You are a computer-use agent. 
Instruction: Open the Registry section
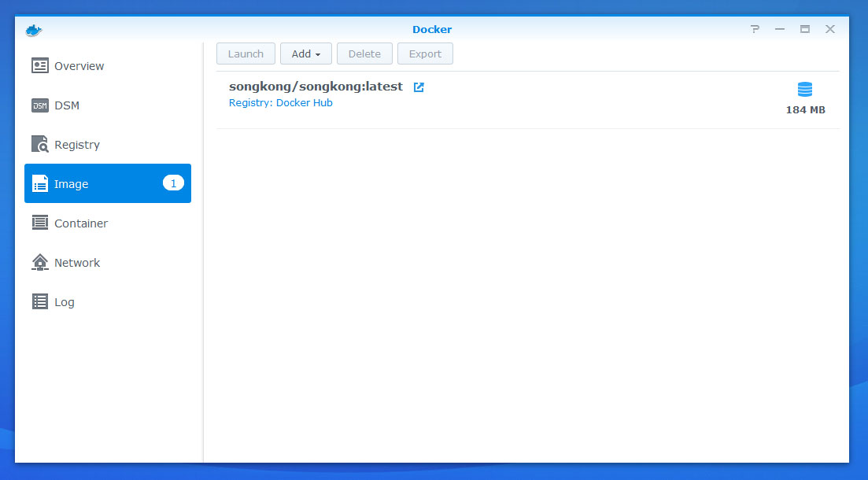click(x=107, y=145)
